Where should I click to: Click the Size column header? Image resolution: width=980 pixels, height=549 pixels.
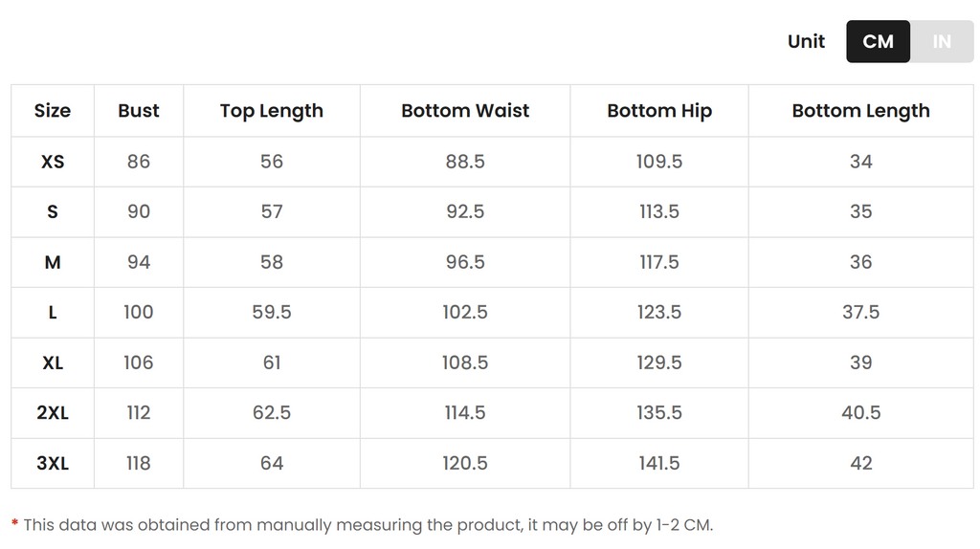[53, 111]
